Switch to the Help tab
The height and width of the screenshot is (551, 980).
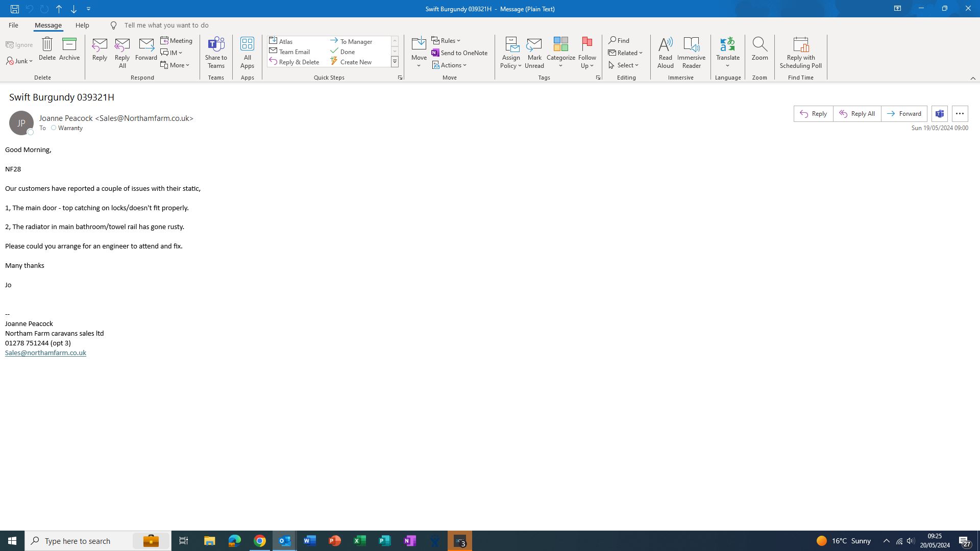click(x=82, y=25)
